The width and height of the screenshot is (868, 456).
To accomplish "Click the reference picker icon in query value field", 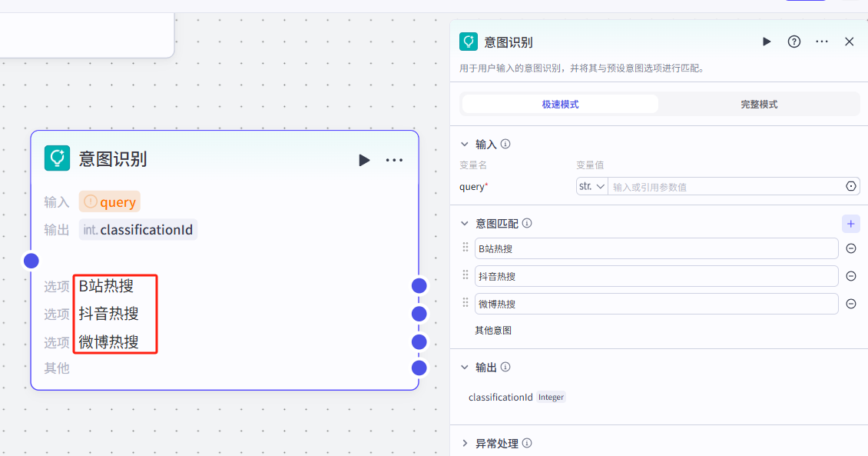I will click(x=850, y=186).
